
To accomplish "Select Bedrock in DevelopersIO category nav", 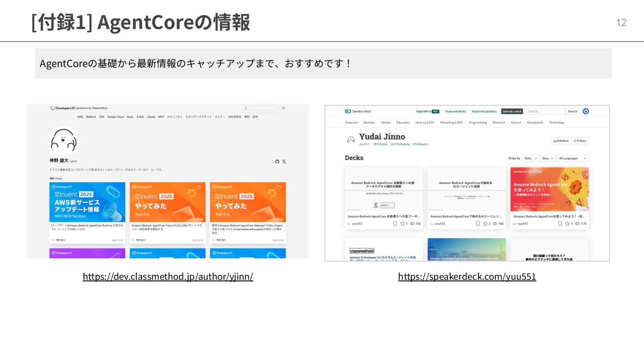I will (x=91, y=117).
